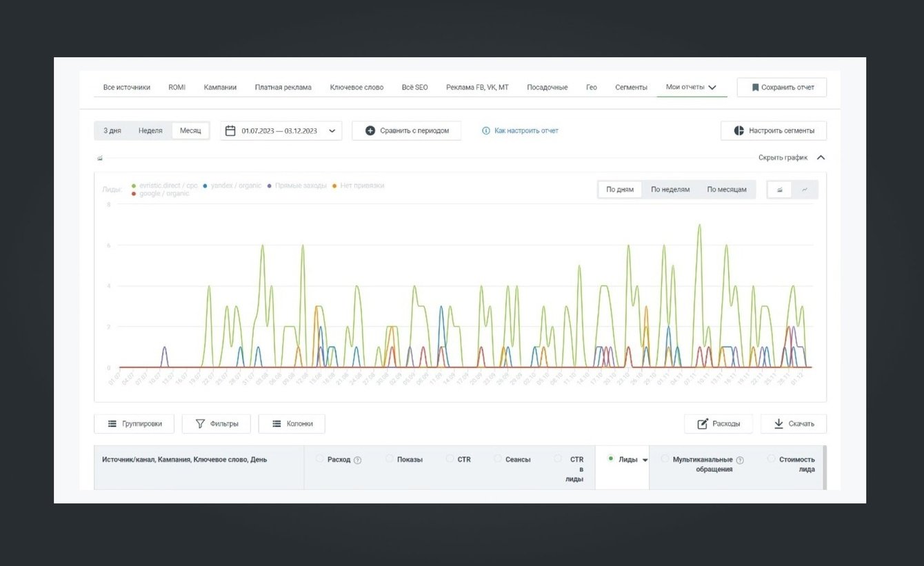Toggle the green evristic.direct / cpc legend dot
This screenshot has height=566, width=924.
tap(134, 185)
